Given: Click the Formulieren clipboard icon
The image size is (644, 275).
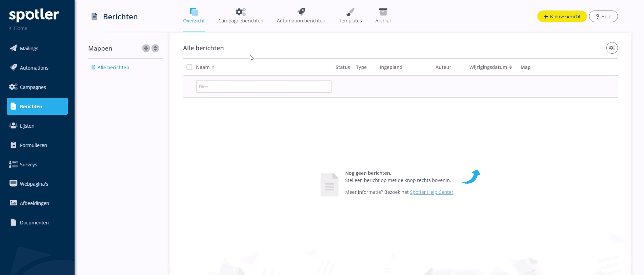Looking at the screenshot, I should (x=13, y=145).
